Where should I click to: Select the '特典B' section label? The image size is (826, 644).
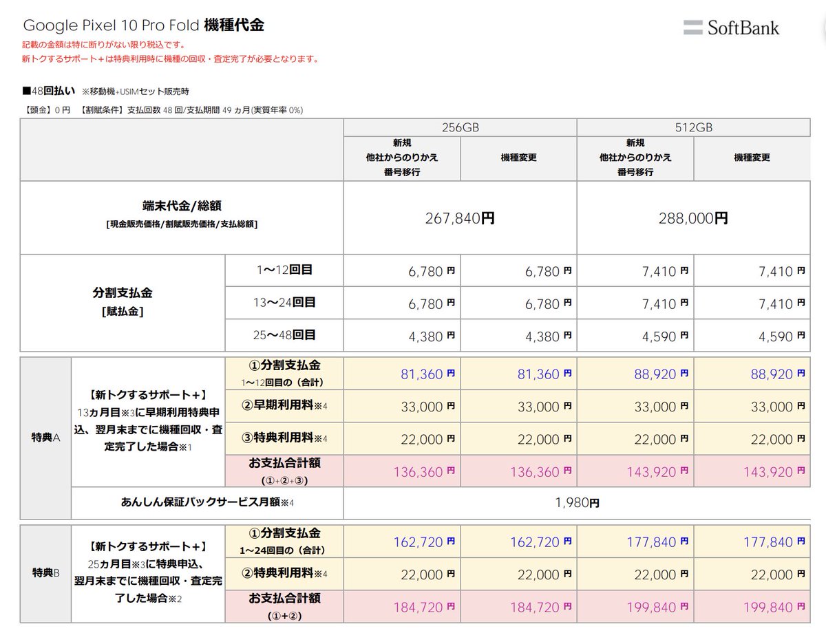click(47, 572)
